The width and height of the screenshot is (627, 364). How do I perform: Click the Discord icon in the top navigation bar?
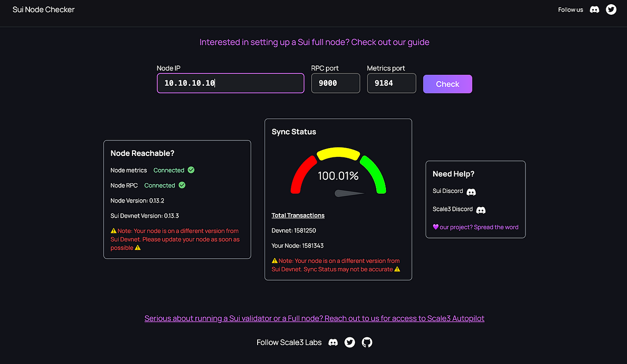594,9
